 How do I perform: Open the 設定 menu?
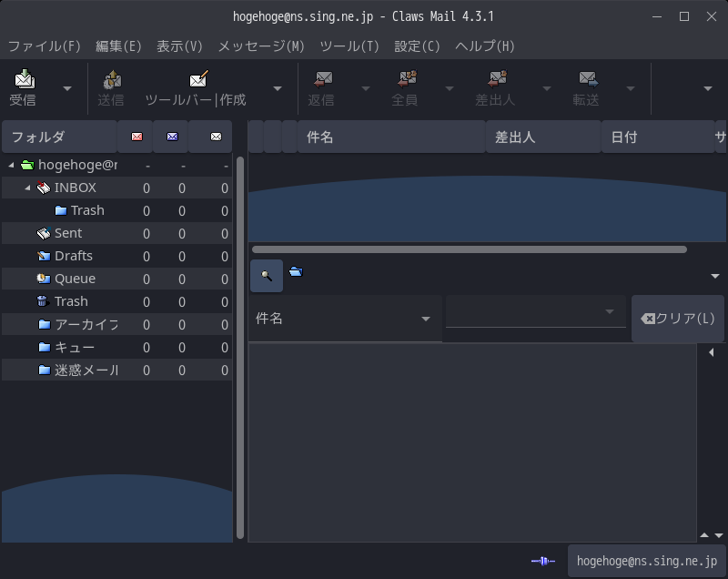point(416,46)
